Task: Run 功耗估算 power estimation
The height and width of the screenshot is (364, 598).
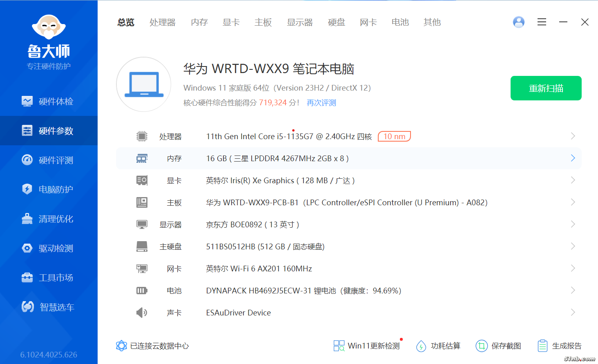Action: 438,346
